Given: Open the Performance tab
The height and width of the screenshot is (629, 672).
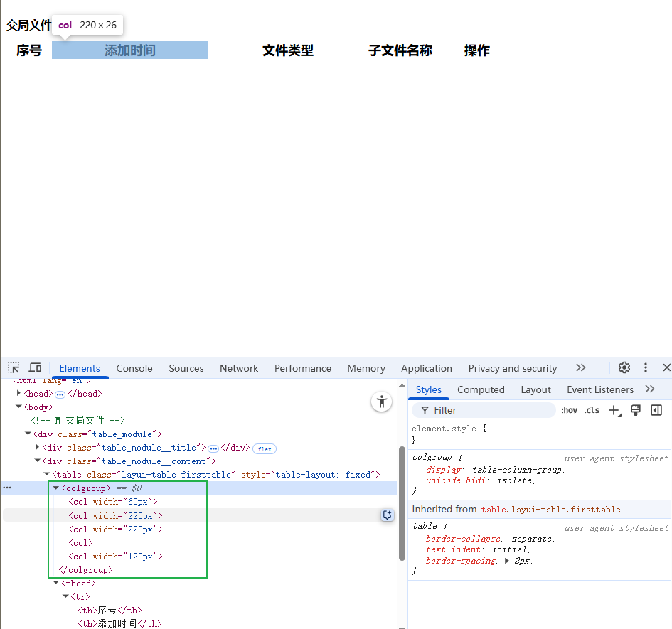Looking at the screenshot, I should [x=302, y=368].
